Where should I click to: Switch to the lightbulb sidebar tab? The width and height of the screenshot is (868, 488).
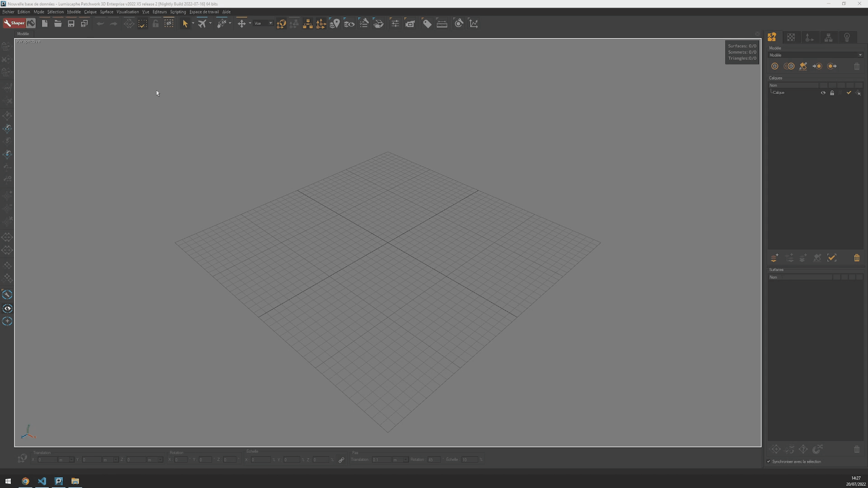[847, 38]
